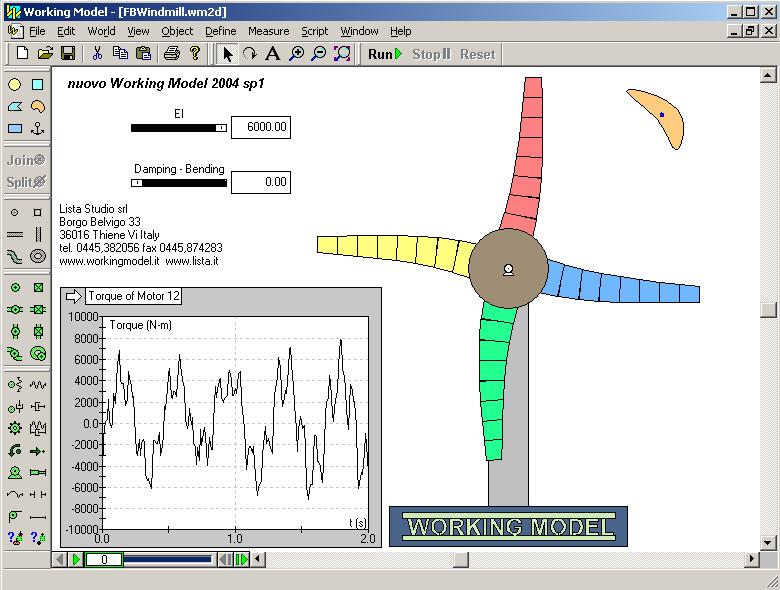Select the Closed Curved Slot Joint tool

click(x=38, y=353)
